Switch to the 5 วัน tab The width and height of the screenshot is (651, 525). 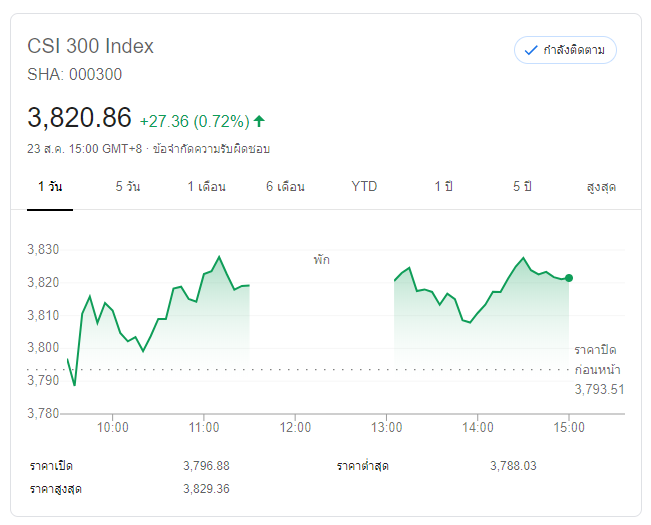[127, 187]
